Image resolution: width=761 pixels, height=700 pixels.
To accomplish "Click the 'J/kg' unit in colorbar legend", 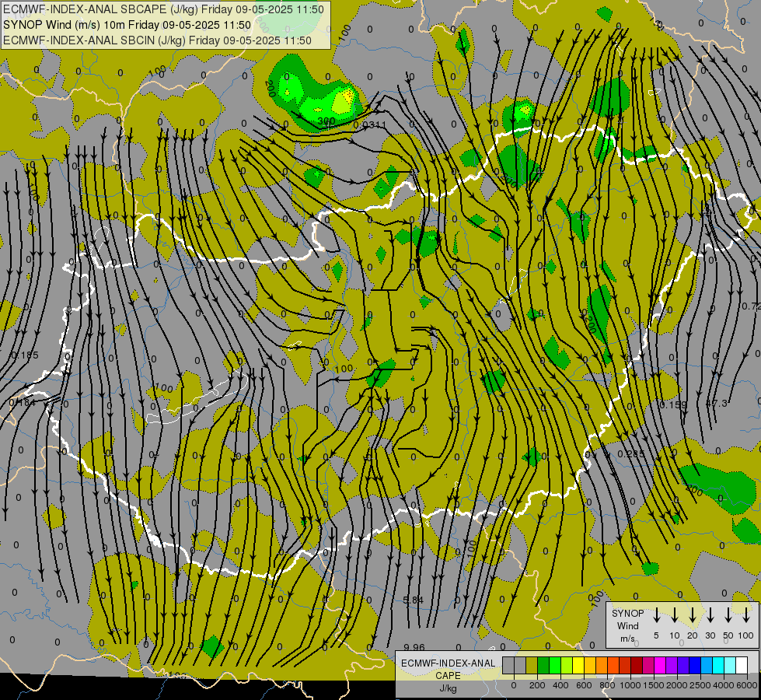I will pos(448,688).
